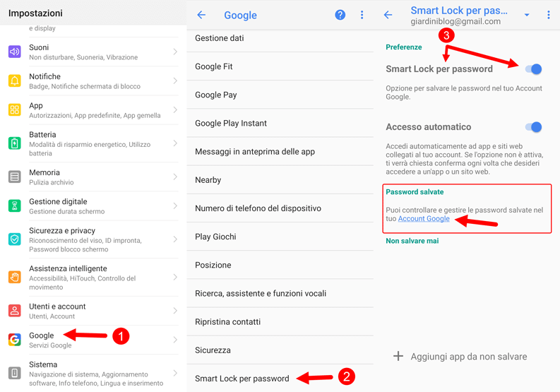The image size is (560, 392).
Task: Expand Batteria row chevron
Action: pyautogui.click(x=175, y=143)
